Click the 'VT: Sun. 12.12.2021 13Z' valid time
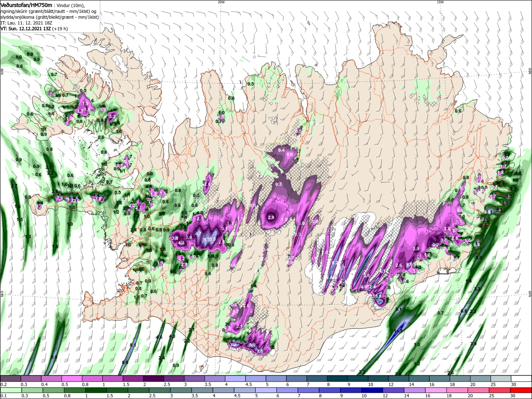This screenshot has height=399, width=532. (26, 29)
